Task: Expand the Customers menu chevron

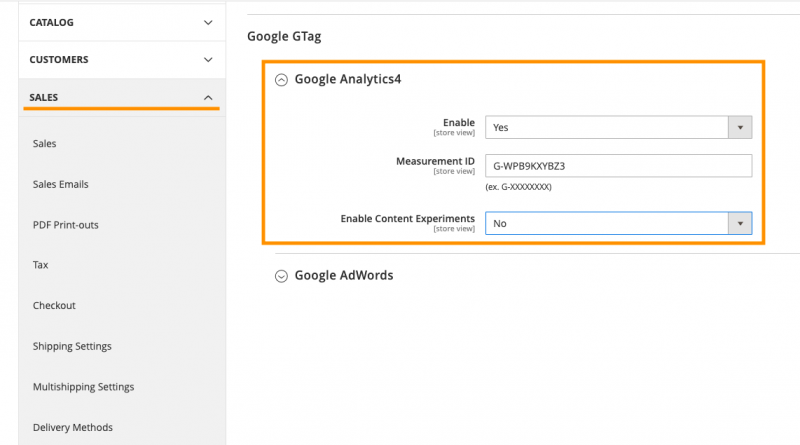Action: pyautogui.click(x=208, y=60)
